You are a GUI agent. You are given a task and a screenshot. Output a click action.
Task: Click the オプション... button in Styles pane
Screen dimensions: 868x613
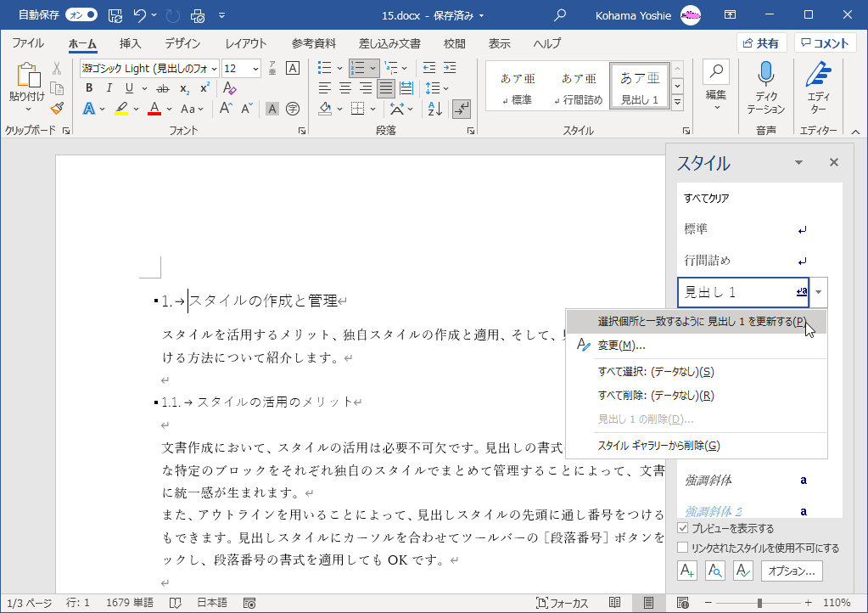tap(792, 571)
